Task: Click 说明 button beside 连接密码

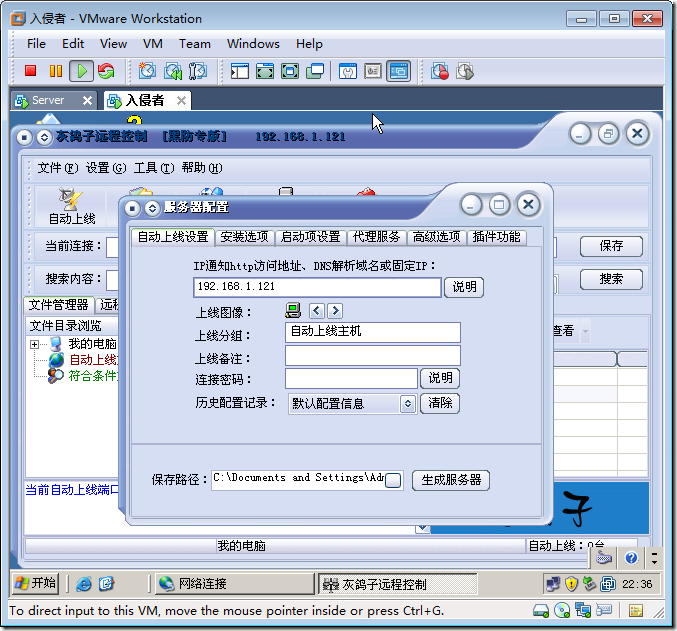Action: 440,378
